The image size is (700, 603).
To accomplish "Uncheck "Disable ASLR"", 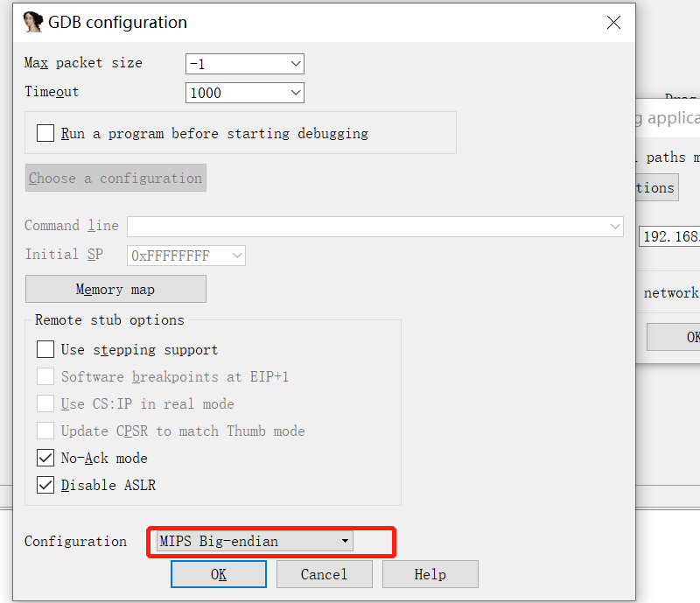I will click(x=45, y=485).
